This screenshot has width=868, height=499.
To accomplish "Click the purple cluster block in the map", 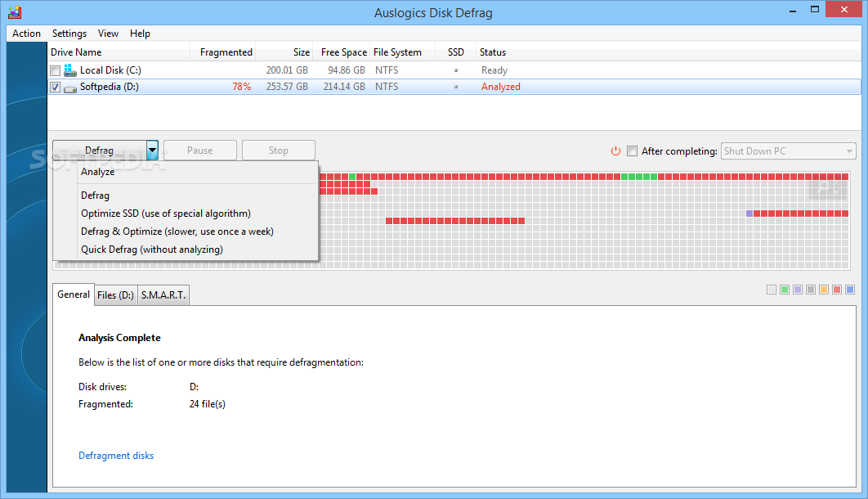I will pos(749,214).
